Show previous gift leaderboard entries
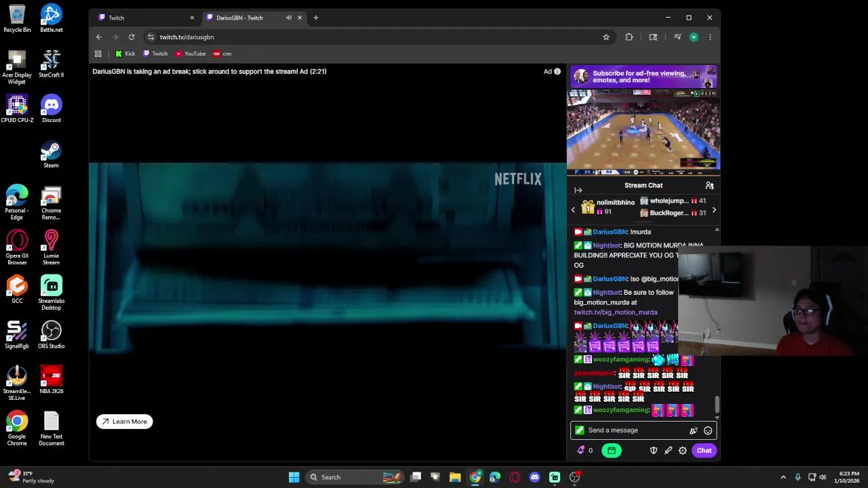Screen dimensions: 868x488 (573, 210)
